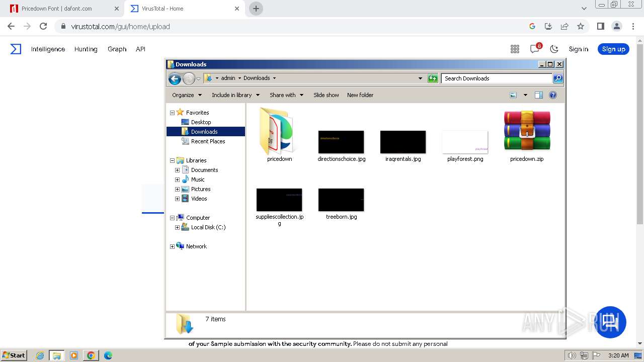Open Include in library dropdown

point(235,95)
